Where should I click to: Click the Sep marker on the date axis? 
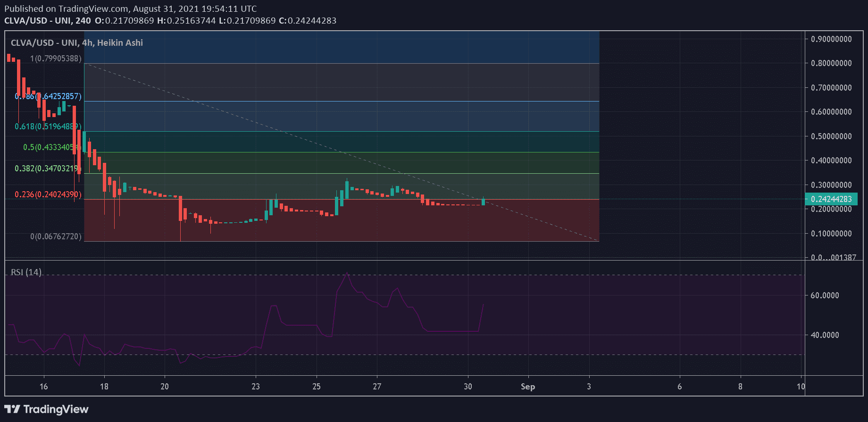click(528, 387)
